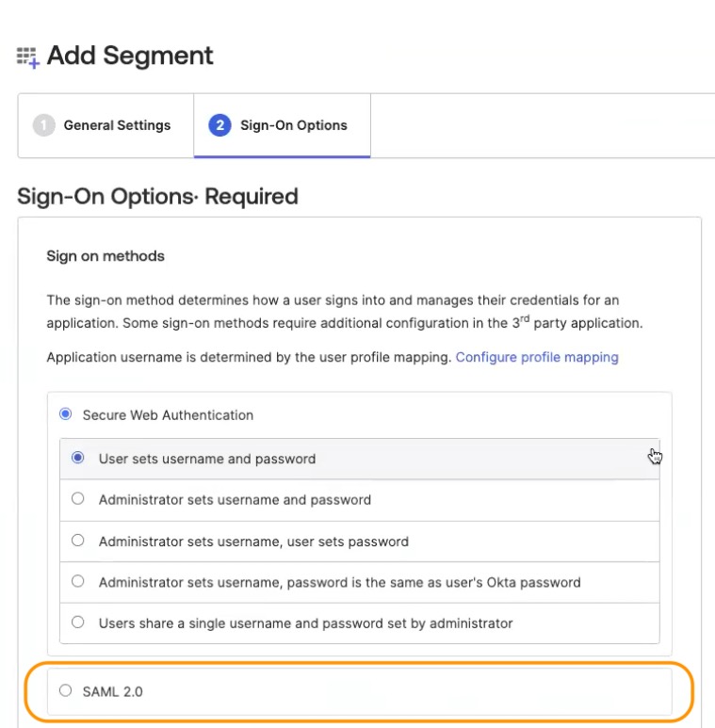Switch to the Sign-On Options tab

click(x=293, y=125)
